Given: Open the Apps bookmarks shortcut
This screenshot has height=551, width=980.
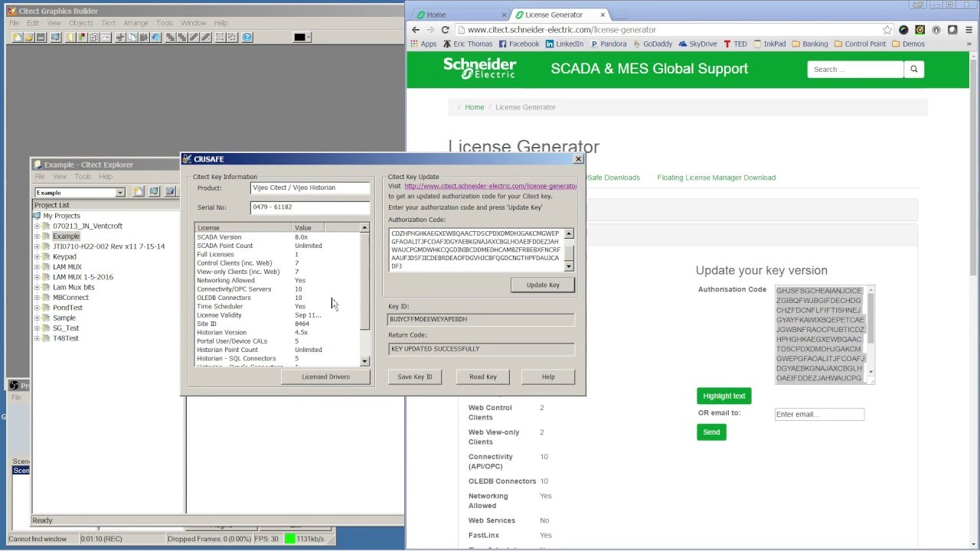Looking at the screenshot, I should (423, 44).
